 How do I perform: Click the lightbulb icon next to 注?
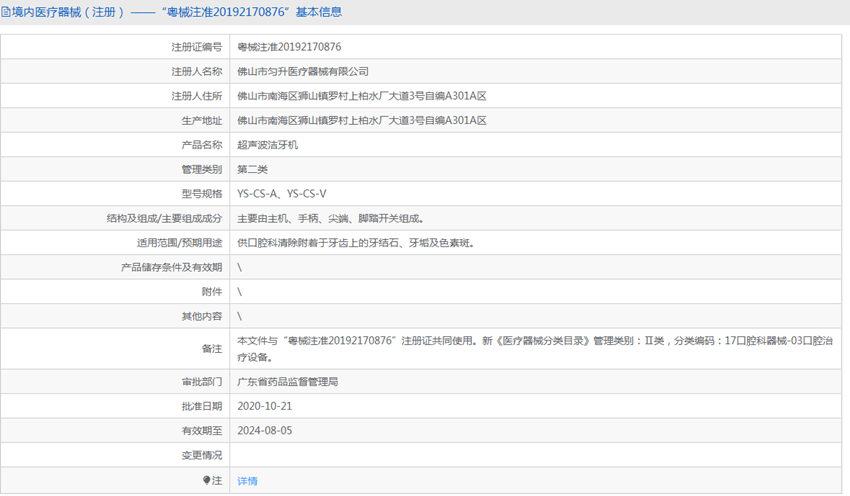(x=208, y=480)
